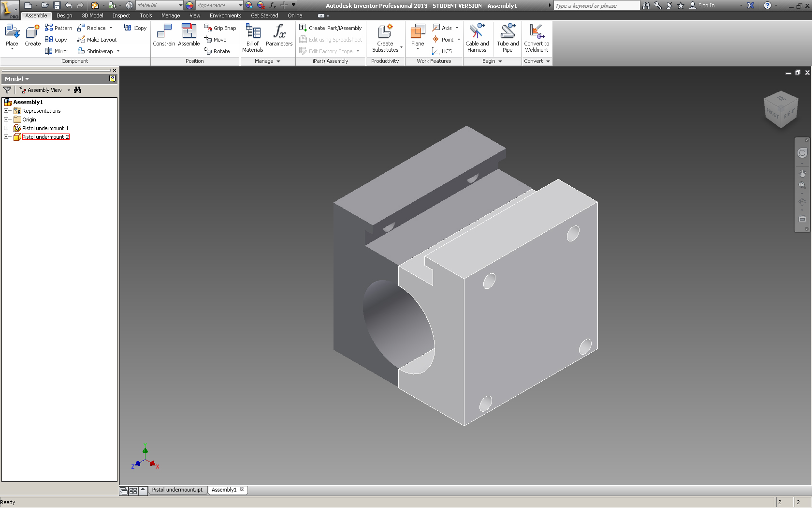Activate the Assemble tool
Viewport: 812px width, 508px height.
click(x=189, y=35)
